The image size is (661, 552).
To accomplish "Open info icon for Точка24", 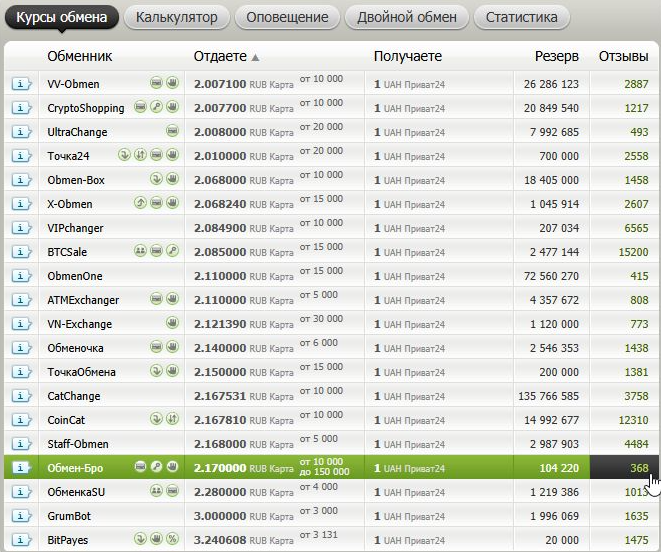I will (21, 156).
